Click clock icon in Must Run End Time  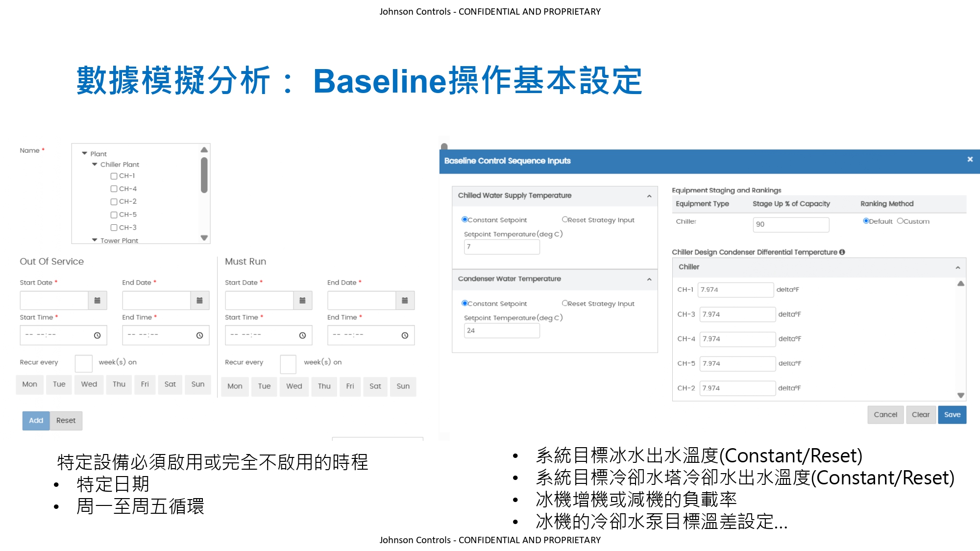pos(405,335)
